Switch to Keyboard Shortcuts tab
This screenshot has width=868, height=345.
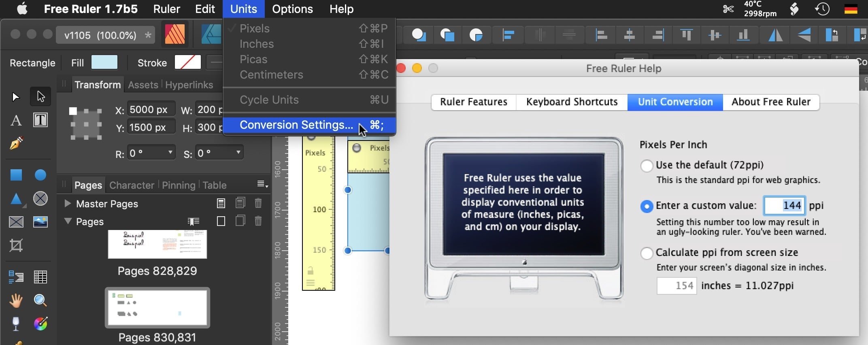click(x=572, y=102)
